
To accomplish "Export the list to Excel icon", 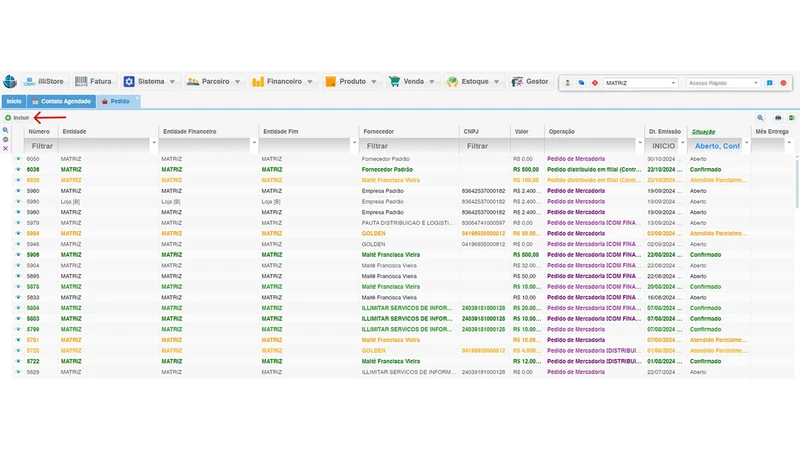I will point(792,118).
